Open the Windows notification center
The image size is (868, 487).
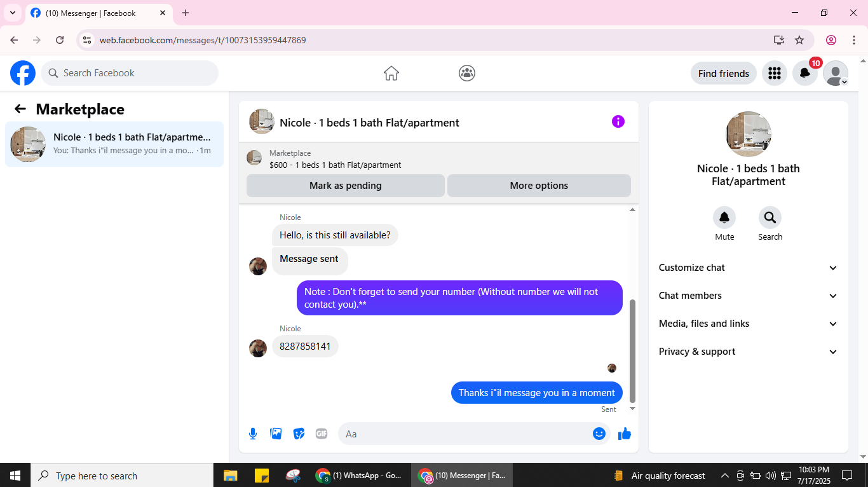point(846,476)
